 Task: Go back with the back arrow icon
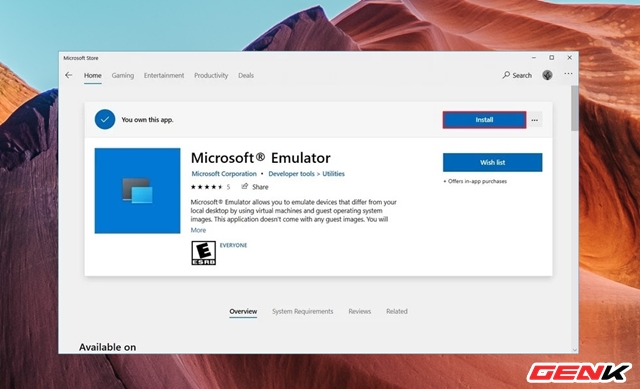coord(69,75)
